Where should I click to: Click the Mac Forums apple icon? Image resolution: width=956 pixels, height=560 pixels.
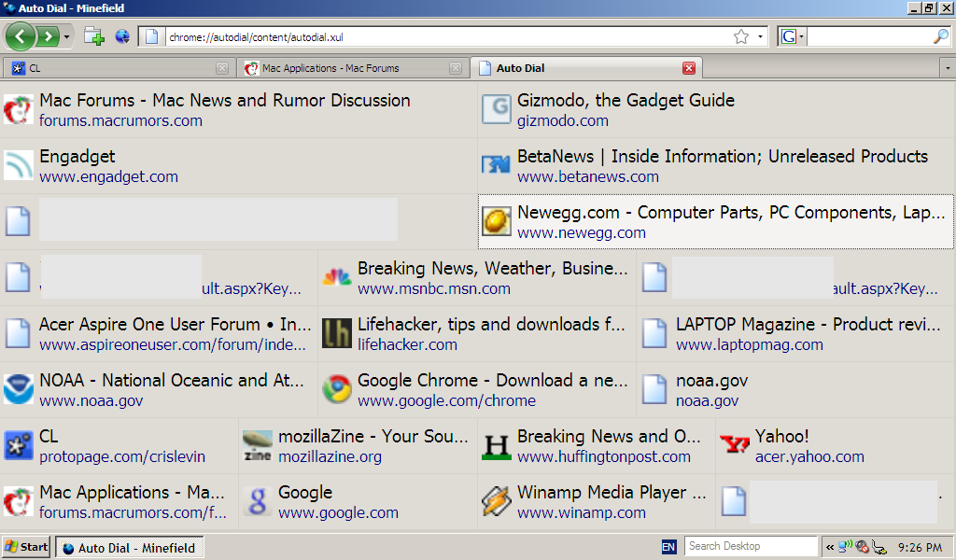[x=18, y=110]
